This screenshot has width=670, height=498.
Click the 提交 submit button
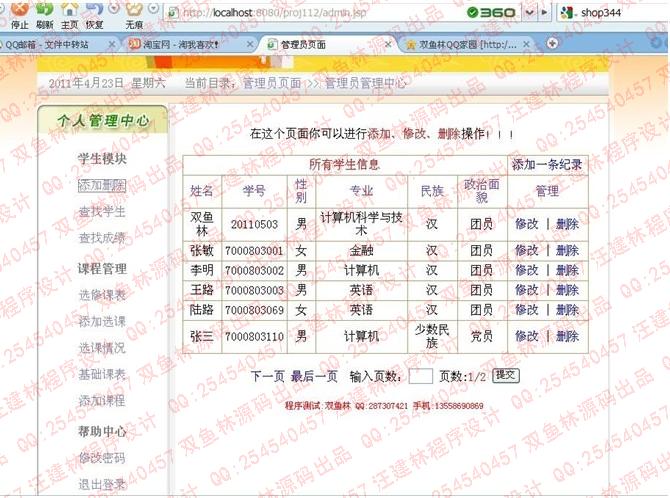click(506, 375)
